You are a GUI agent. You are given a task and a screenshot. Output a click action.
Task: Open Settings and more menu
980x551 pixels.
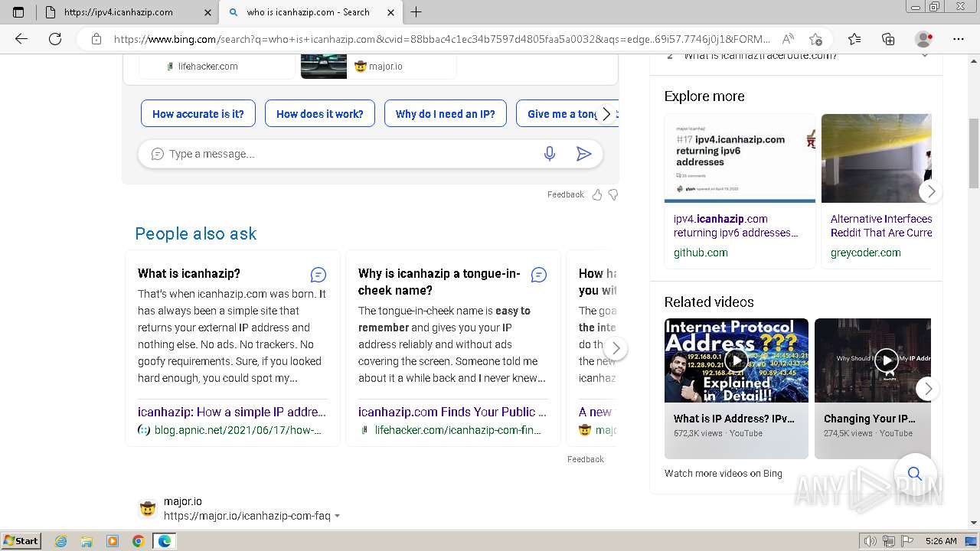[x=959, y=39]
